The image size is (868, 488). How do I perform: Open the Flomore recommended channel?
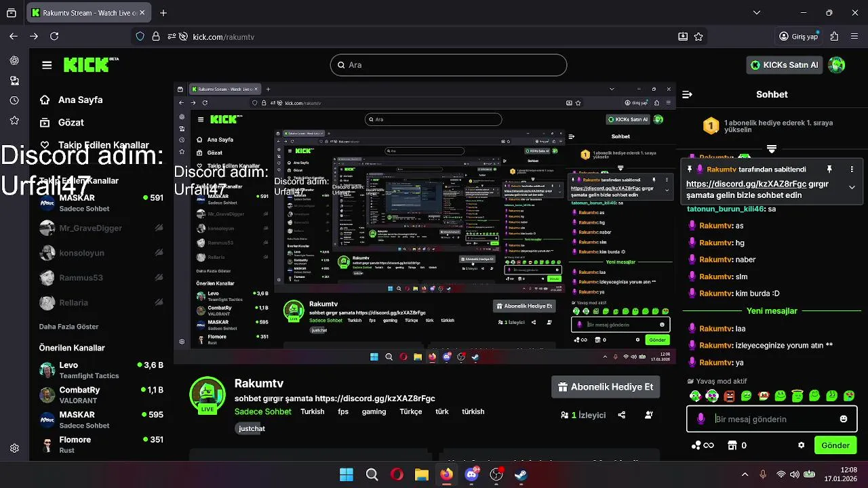coord(101,445)
